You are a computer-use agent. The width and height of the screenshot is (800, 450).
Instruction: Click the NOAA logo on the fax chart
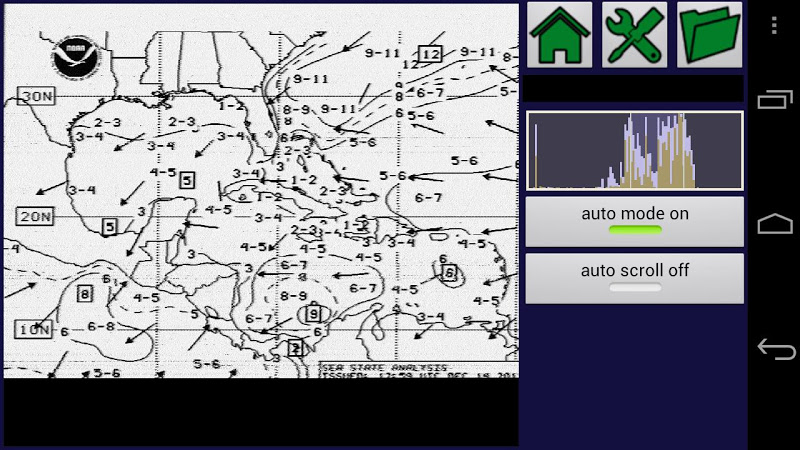point(76,55)
